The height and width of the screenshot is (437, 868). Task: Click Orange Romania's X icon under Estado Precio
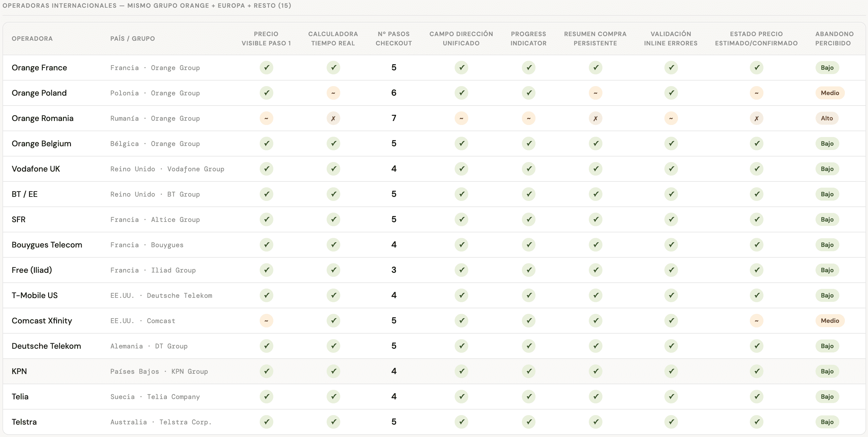coord(756,118)
